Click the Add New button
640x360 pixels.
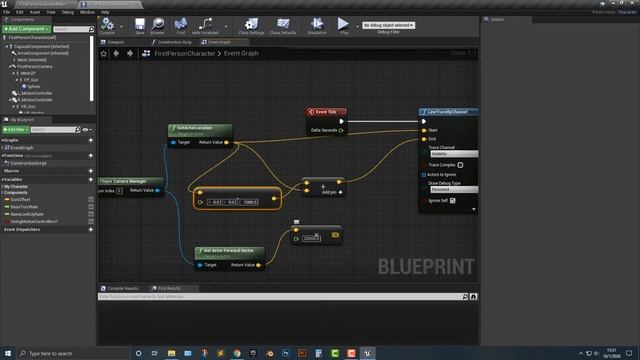16,130
